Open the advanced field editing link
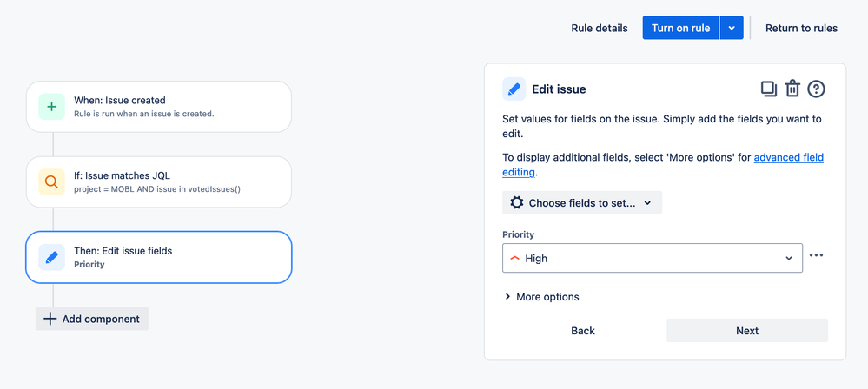Screen dimensions: 868x389 788,157
